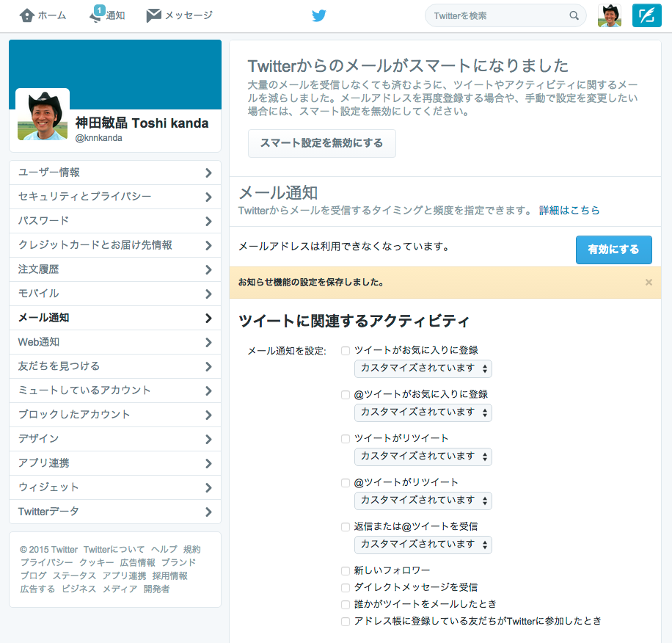Check 新しいフォロワー checkbox
The image size is (672, 643).
[x=346, y=570]
